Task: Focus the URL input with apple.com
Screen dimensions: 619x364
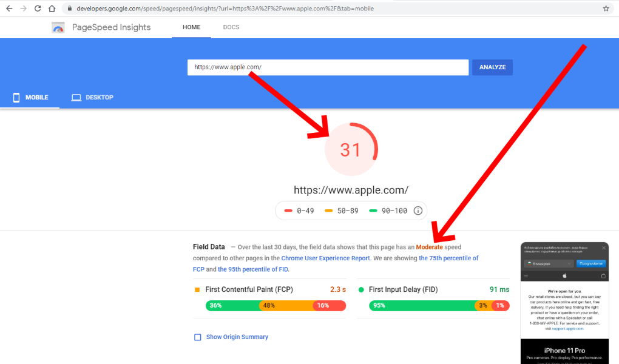Action: (328, 67)
